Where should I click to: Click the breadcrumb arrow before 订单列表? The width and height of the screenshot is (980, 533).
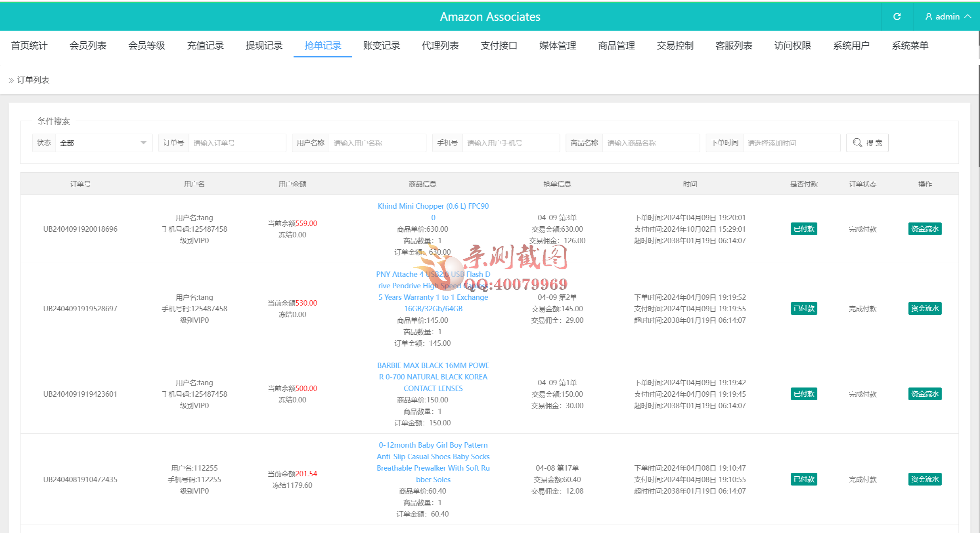[11, 80]
